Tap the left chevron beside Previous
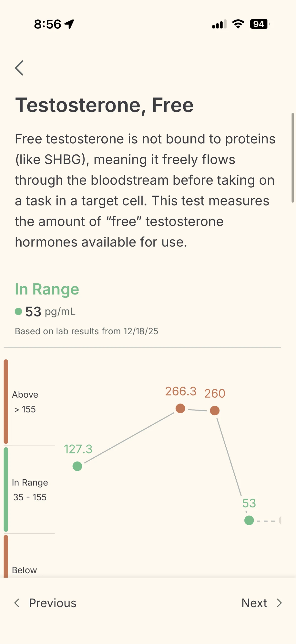This screenshot has height=644, width=296. pyautogui.click(x=17, y=603)
